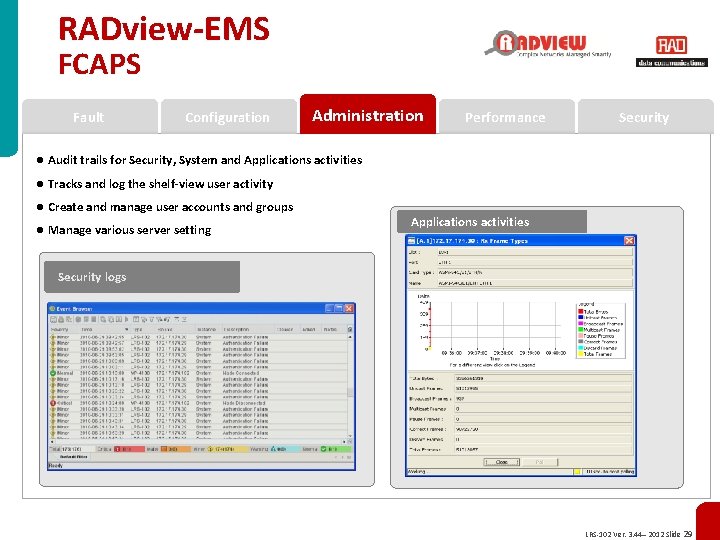The height and width of the screenshot is (540, 720).
Task: Click the gray Correct Frames legend swatch
Action: (580, 342)
